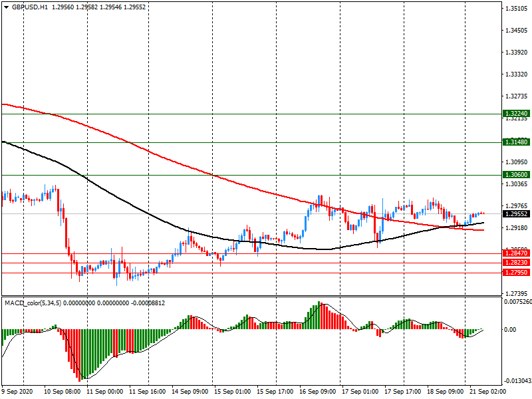Click the 15 Sep 01:00 time label
Screen dimensions: 532x399
[232, 392]
